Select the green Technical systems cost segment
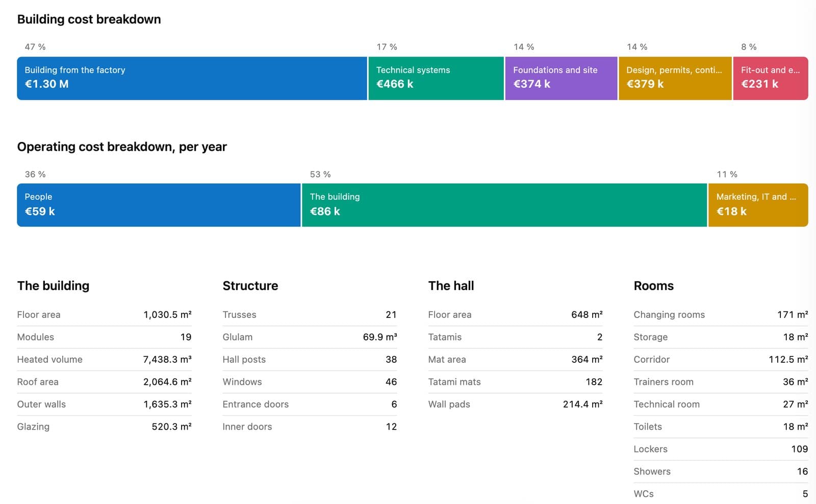This screenshot has width=816, height=504. [x=436, y=78]
